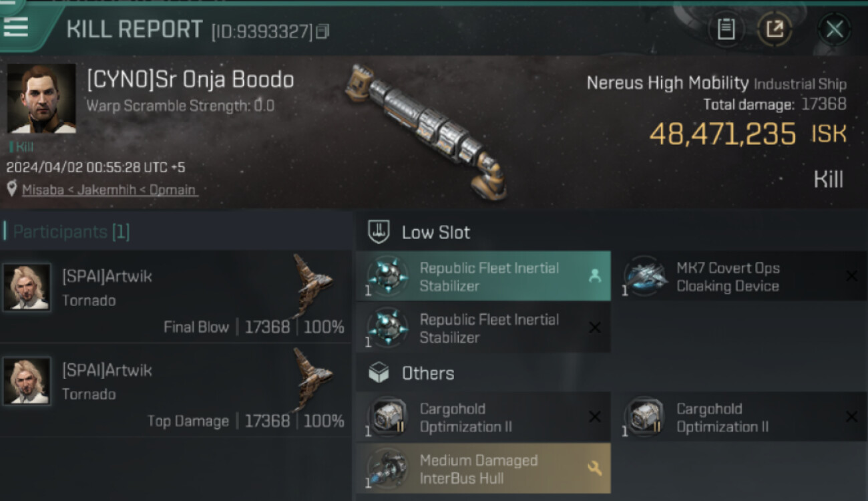This screenshot has width=868, height=501.
Task: Click the location pin icon
Action: 11,189
